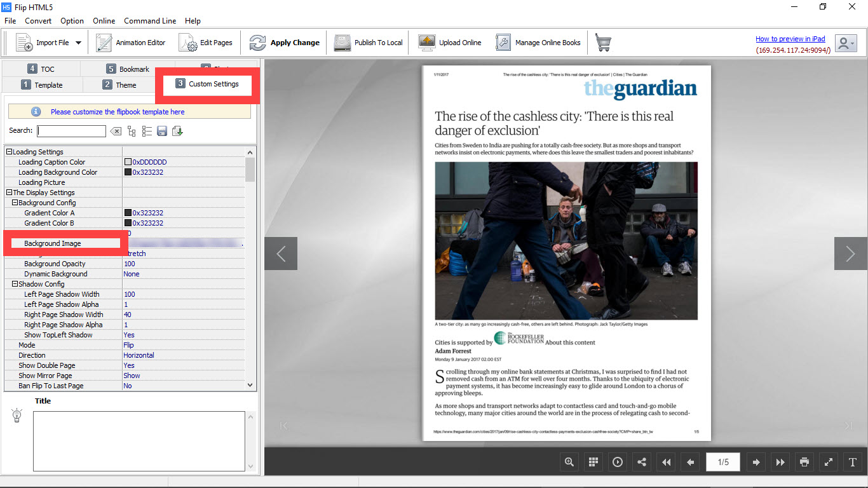Click the Loading Background Color swatch
This screenshot has width=868, height=488.
coord(128,172)
